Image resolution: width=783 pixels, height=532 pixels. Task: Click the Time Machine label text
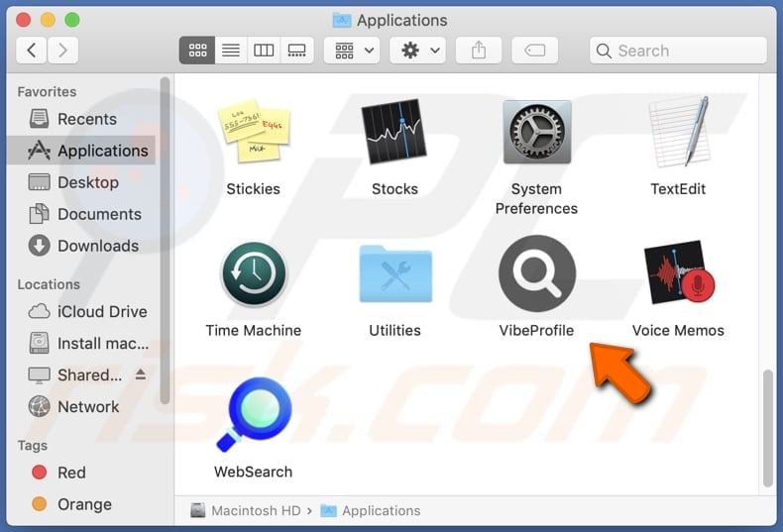(x=253, y=330)
